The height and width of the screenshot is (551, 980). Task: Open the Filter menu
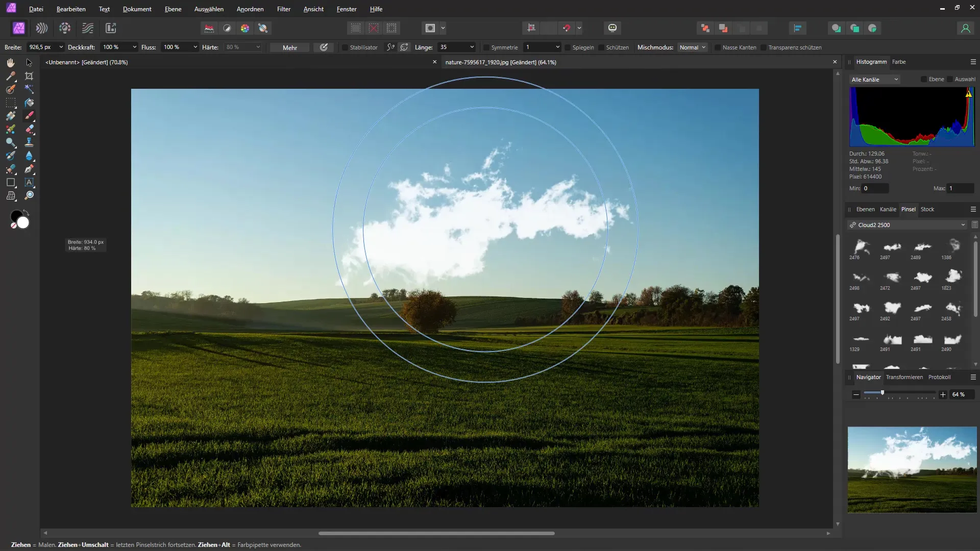284,9
